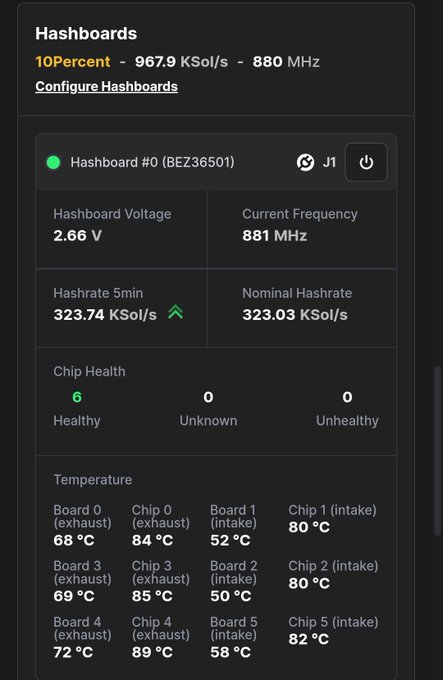
Task: Click the vertical scrollbar thumb
Action: coord(438,451)
